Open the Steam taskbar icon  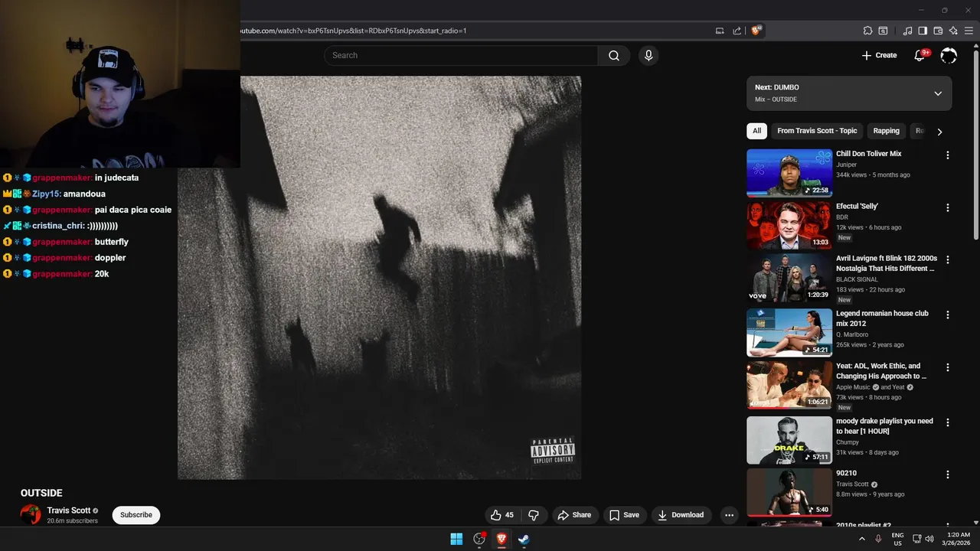pyautogui.click(x=524, y=539)
